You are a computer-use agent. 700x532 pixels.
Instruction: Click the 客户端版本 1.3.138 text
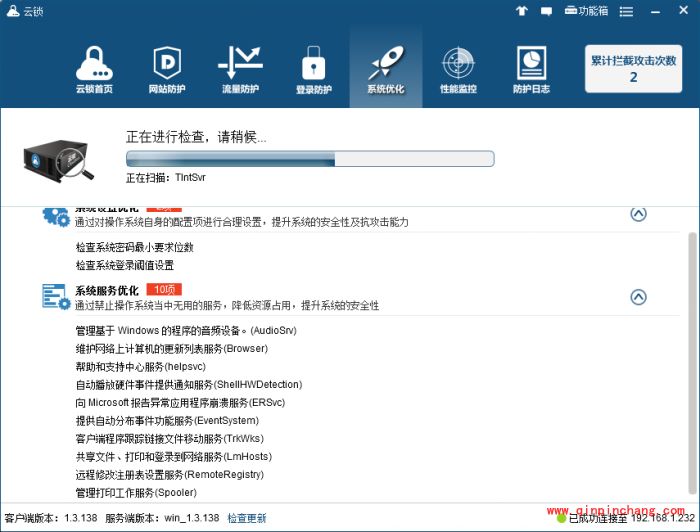[51, 518]
